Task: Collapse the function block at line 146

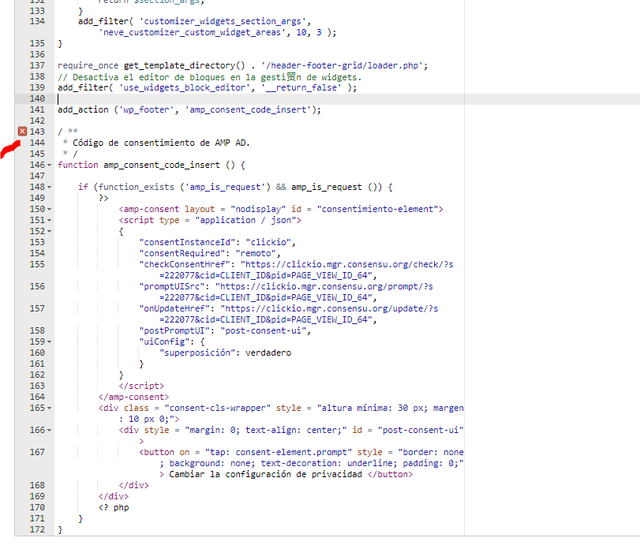Action: pos(49,165)
